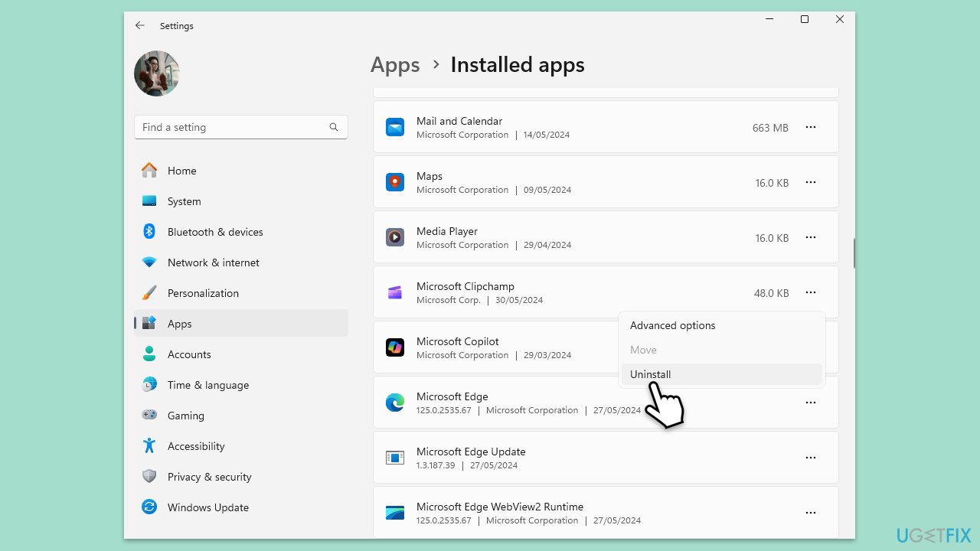Open more options for Microsoft Edge
This screenshot has width=980, height=551.
pos(811,403)
